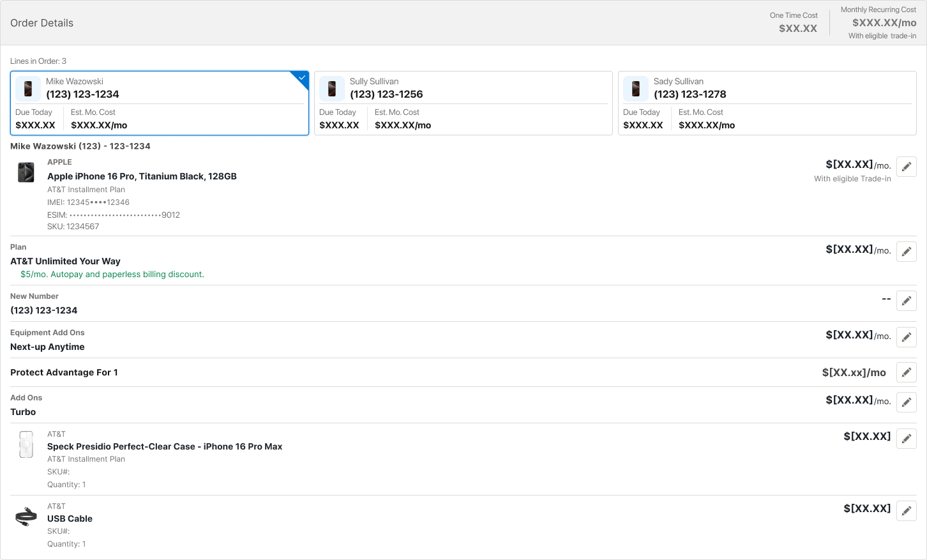The image size is (927, 560).
Task: Edit the AT&T Unlimited Your Way plan
Action: (x=907, y=252)
